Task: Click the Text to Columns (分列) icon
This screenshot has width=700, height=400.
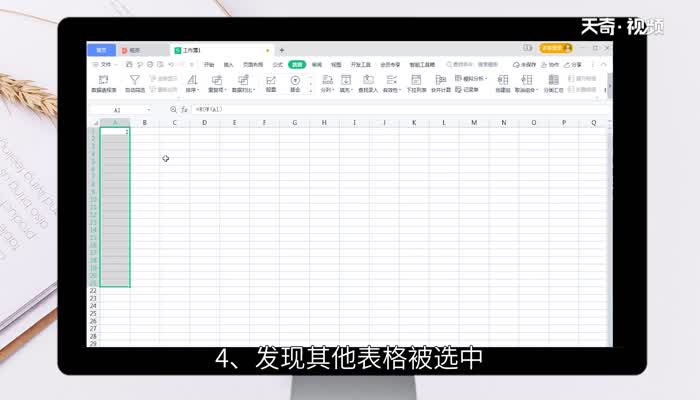Action: pos(327,80)
